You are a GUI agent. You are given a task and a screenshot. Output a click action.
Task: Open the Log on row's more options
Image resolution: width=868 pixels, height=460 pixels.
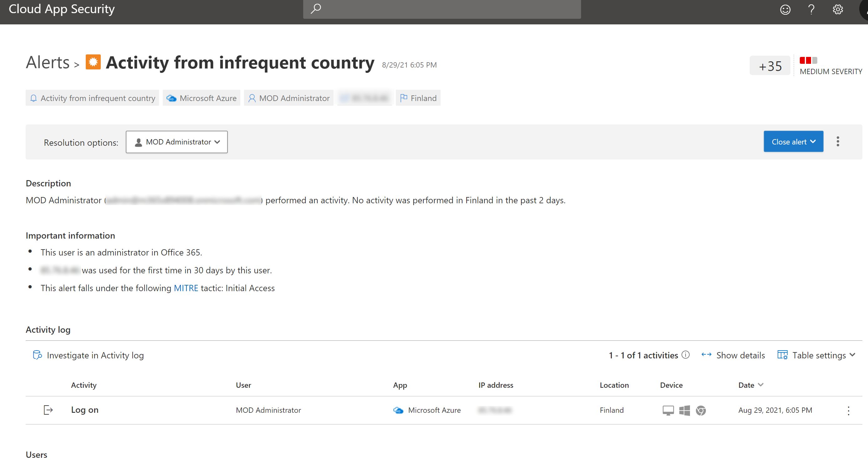click(x=848, y=411)
